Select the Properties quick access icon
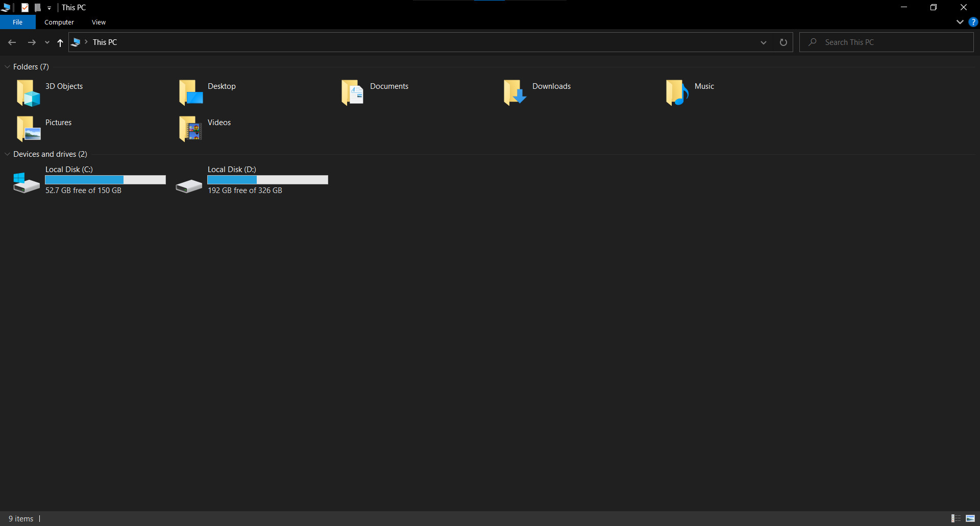The width and height of the screenshot is (980, 526). point(24,7)
